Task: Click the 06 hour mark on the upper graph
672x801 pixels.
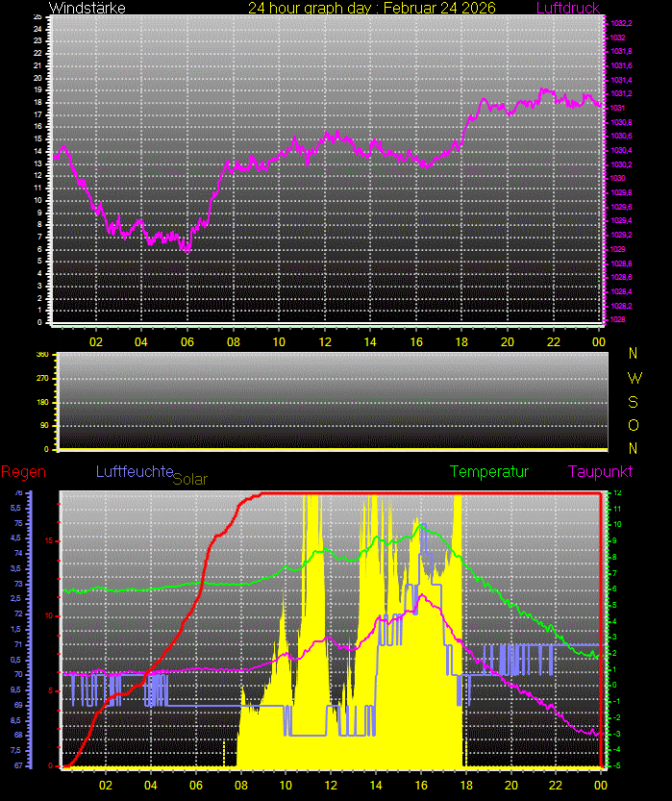Action: (187, 341)
